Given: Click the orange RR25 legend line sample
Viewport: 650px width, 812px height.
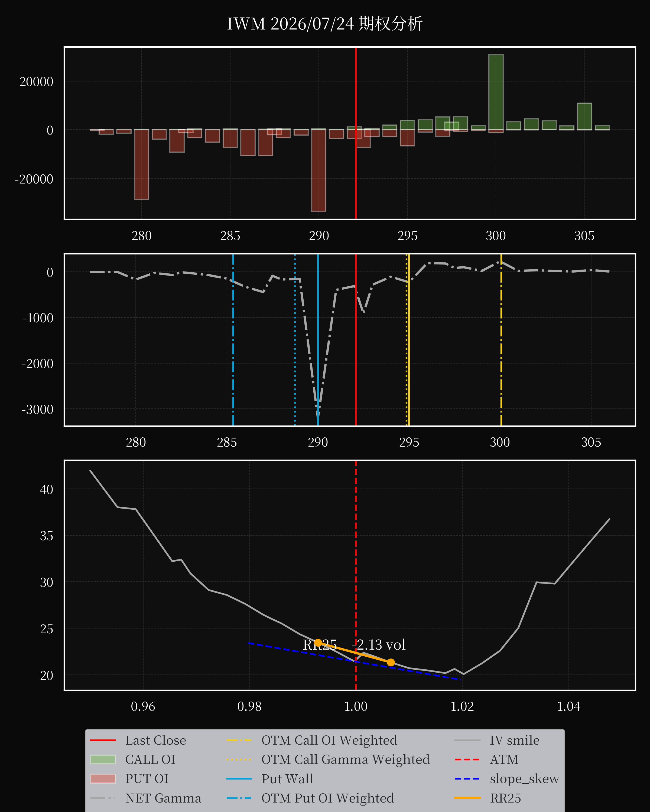Looking at the screenshot, I should (x=467, y=798).
